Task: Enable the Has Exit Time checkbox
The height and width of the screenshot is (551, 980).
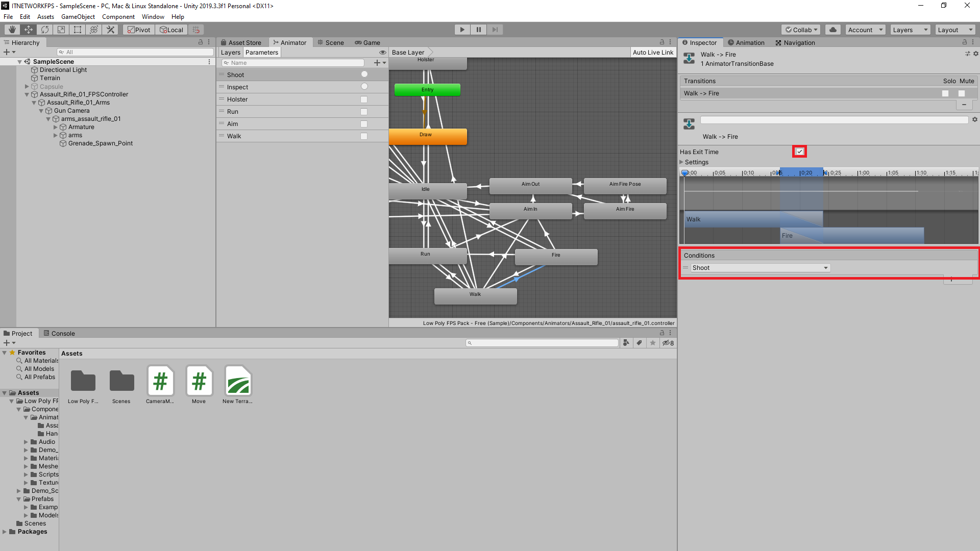Action: [x=799, y=151]
